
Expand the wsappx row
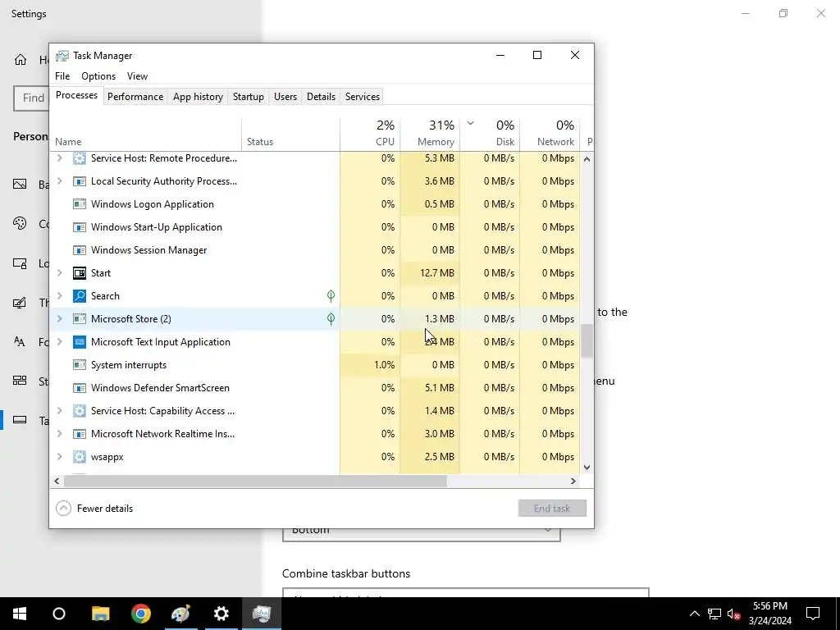pos(59,457)
